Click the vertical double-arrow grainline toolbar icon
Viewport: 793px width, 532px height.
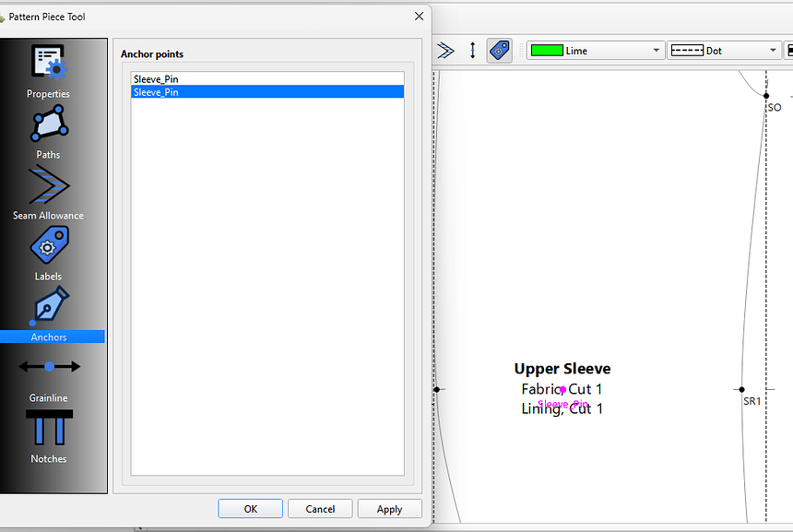[472, 51]
